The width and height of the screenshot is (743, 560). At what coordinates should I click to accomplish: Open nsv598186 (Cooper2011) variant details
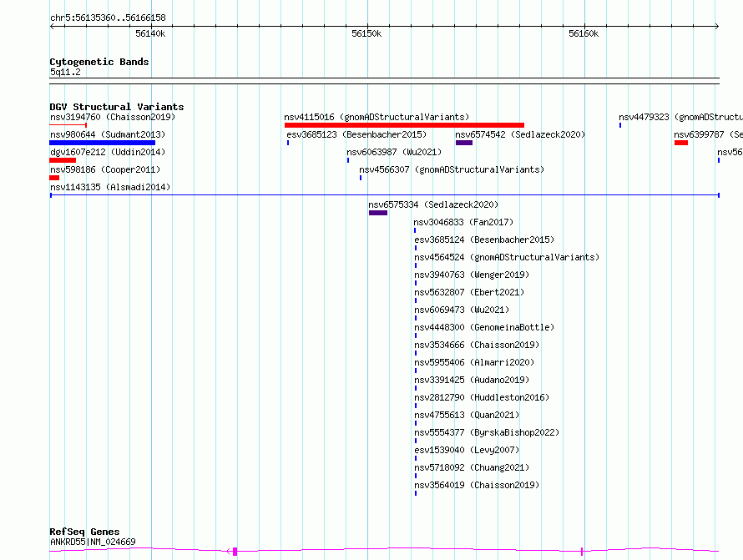pyautogui.click(x=105, y=169)
